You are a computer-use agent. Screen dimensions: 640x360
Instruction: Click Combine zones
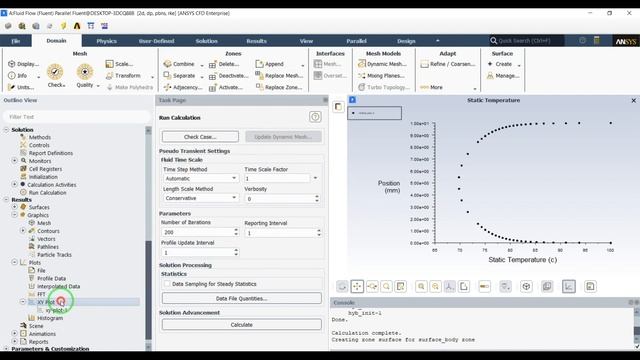click(183, 64)
